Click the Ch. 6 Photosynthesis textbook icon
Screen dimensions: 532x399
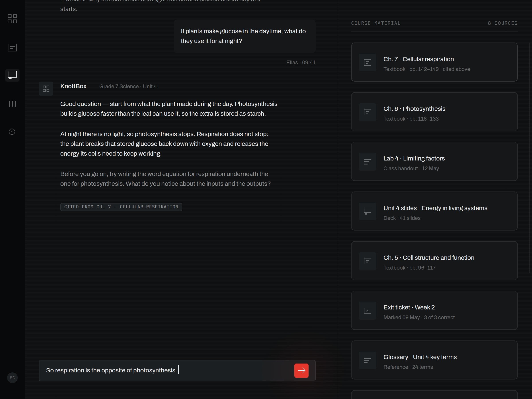(x=368, y=112)
